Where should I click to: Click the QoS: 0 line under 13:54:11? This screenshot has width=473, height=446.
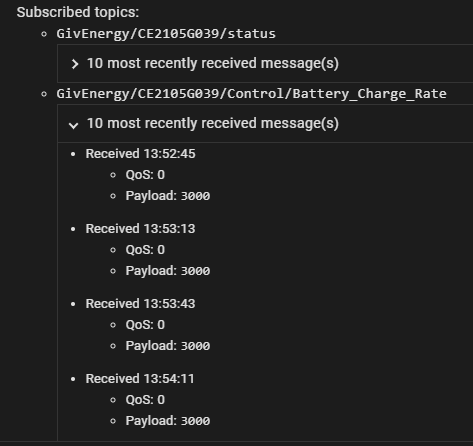tap(145, 400)
